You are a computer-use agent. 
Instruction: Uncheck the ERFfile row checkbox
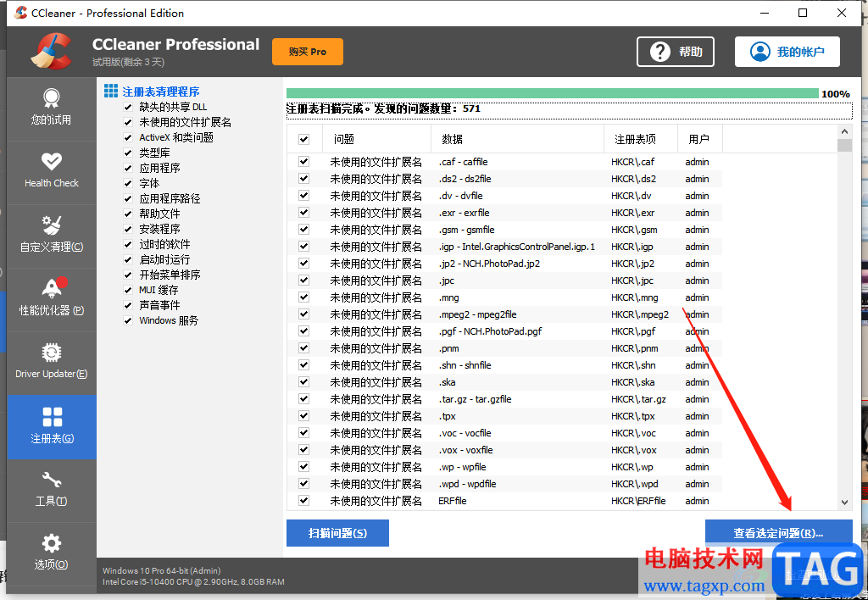304,500
